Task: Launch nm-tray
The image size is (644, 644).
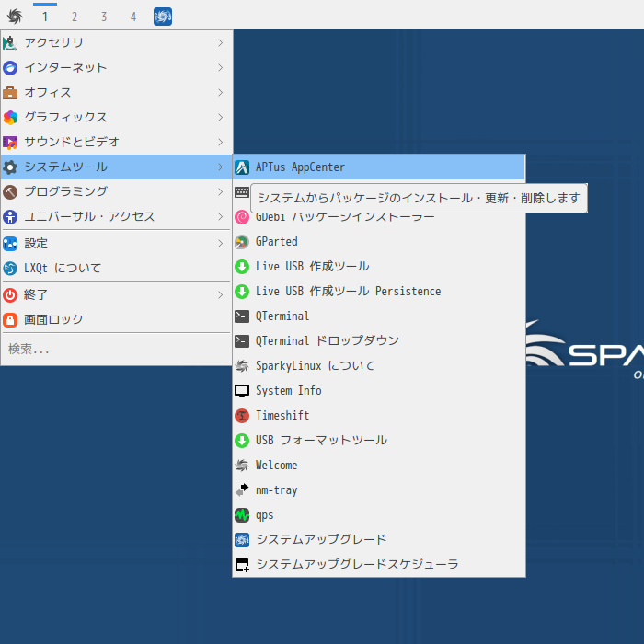Action: point(379,490)
